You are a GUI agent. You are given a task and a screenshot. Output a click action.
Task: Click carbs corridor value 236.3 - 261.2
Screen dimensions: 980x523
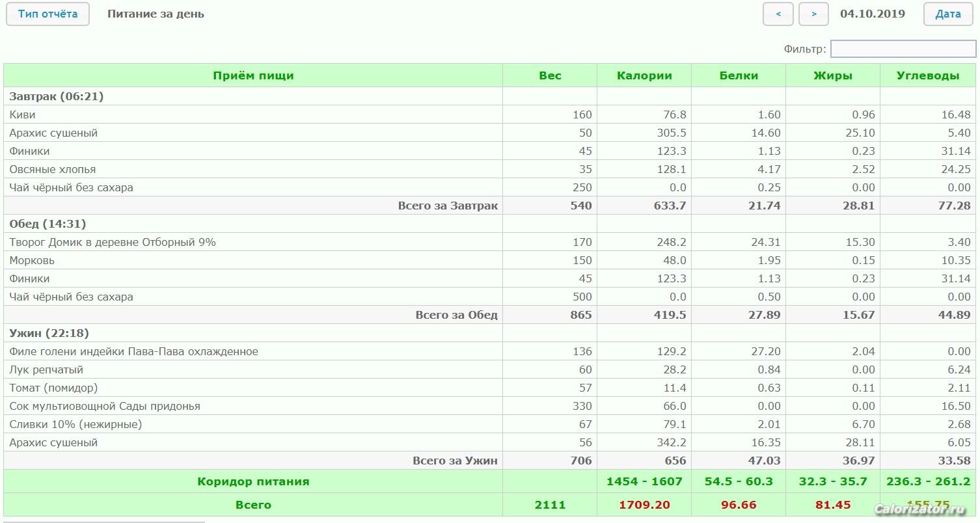pyautogui.click(x=928, y=481)
